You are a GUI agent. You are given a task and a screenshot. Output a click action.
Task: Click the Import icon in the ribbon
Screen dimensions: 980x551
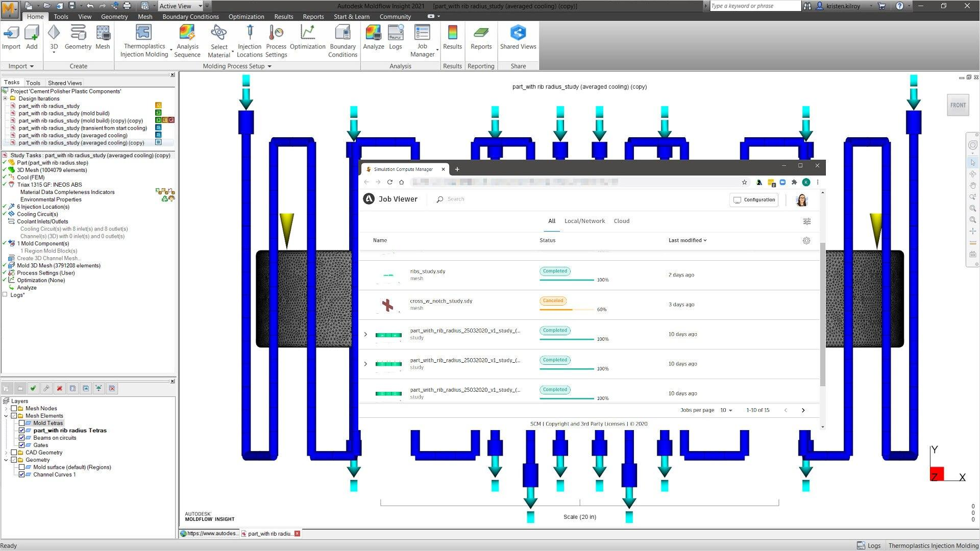click(x=11, y=37)
